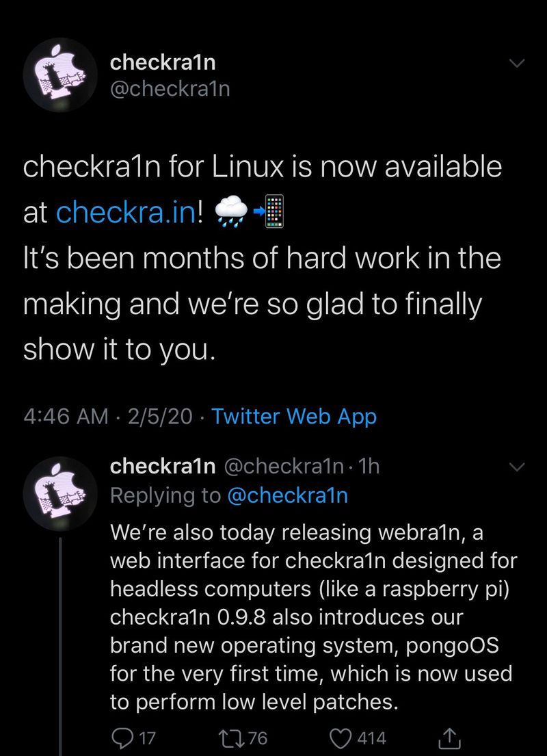Image resolution: width=547 pixels, height=756 pixels.
Task: Tap the 76 retweets count
Action: [257, 738]
